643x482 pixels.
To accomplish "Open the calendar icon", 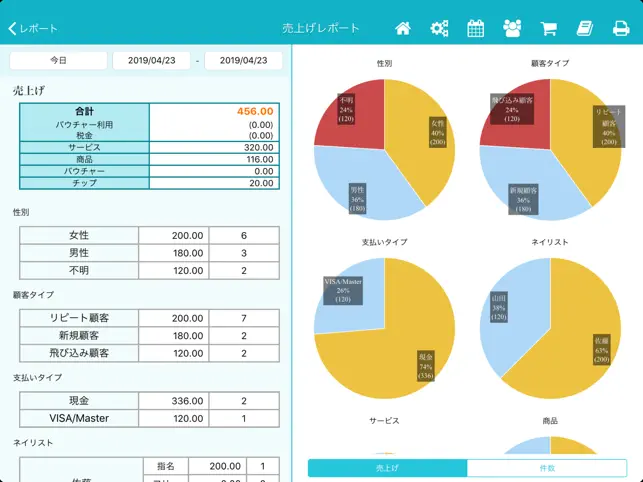I will pos(476,28).
